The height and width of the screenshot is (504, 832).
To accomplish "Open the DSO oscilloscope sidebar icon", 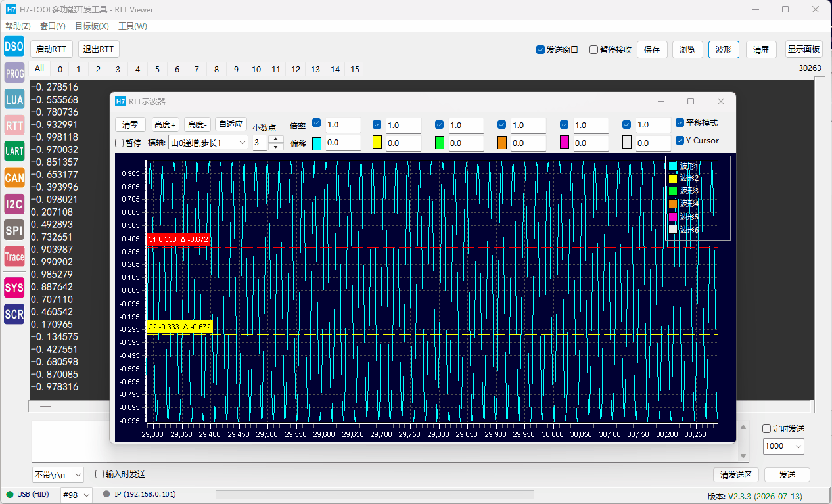I will tap(14, 46).
